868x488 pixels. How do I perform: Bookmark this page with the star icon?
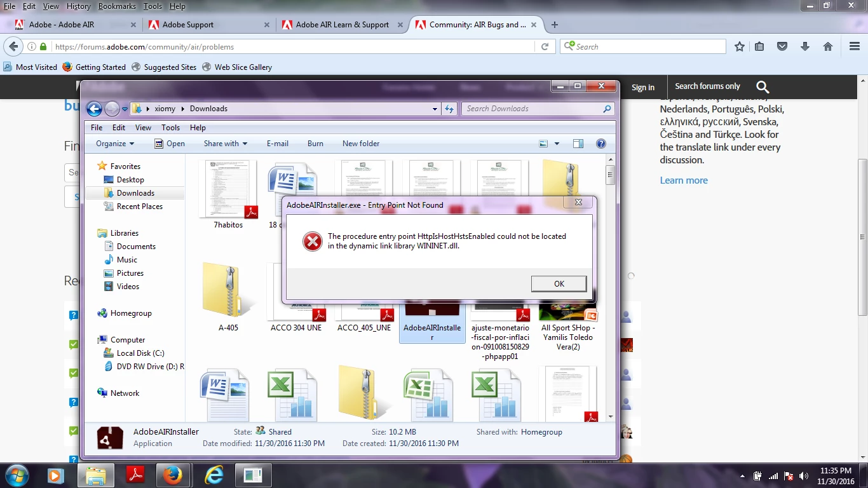pyautogui.click(x=739, y=46)
